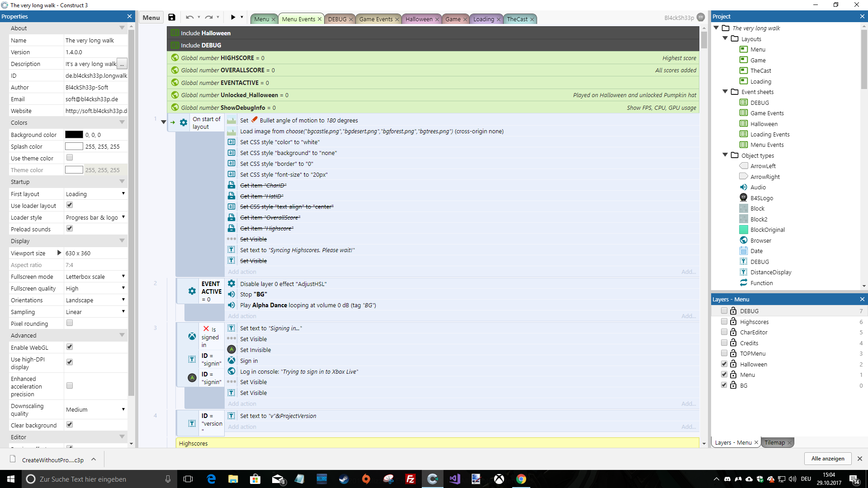Viewport: 868px width, 488px height.
Task: Collapse the Event sheets folder
Action: pyautogui.click(x=725, y=92)
